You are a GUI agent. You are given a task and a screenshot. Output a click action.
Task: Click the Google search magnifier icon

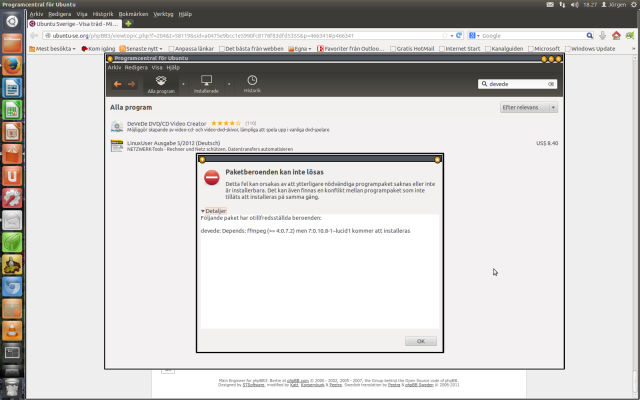point(589,36)
